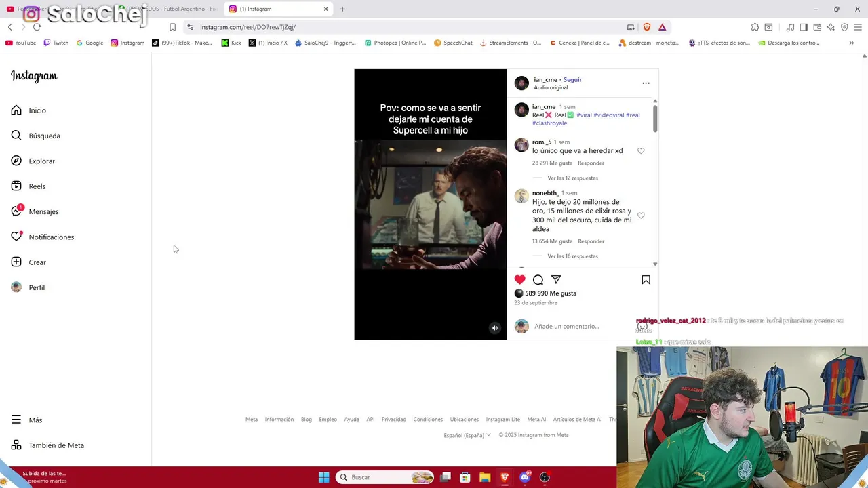Like rom._5's comment
Image resolution: width=868 pixels, height=488 pixels.
coord(641,151)
